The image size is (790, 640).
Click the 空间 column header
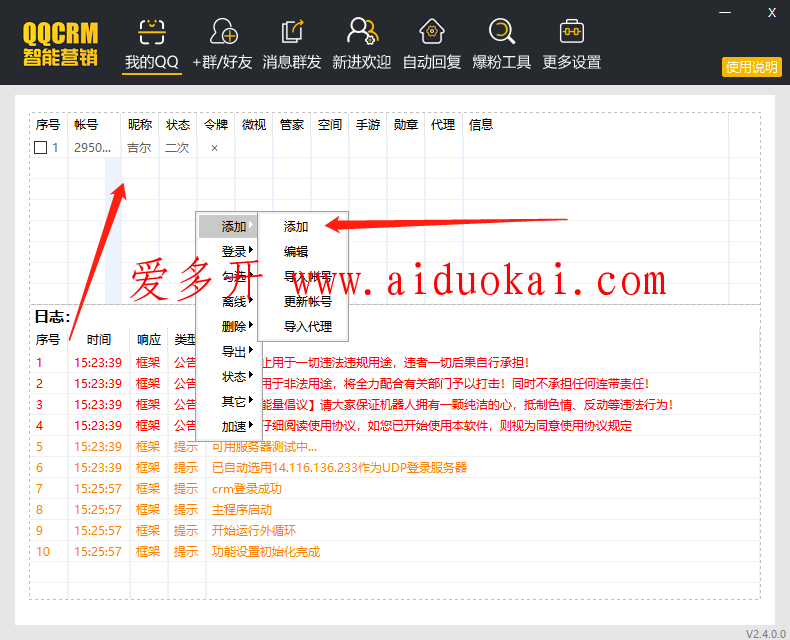click(330, 124)
